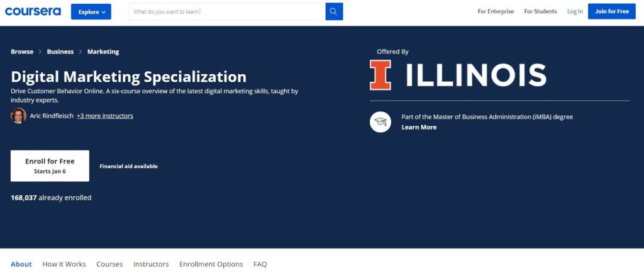Switch to the How It Works tab
This screenshot has width=644, height=280.
point(64,264)
